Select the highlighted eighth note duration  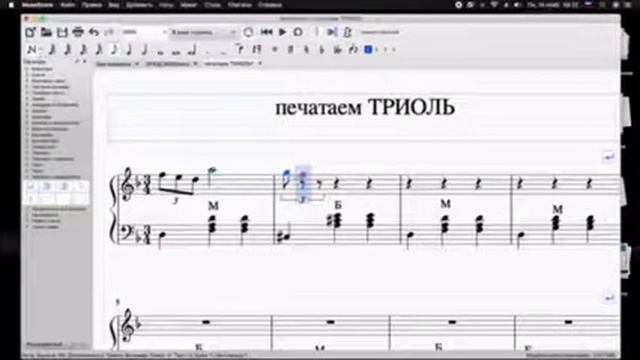(x=114, y=49)
